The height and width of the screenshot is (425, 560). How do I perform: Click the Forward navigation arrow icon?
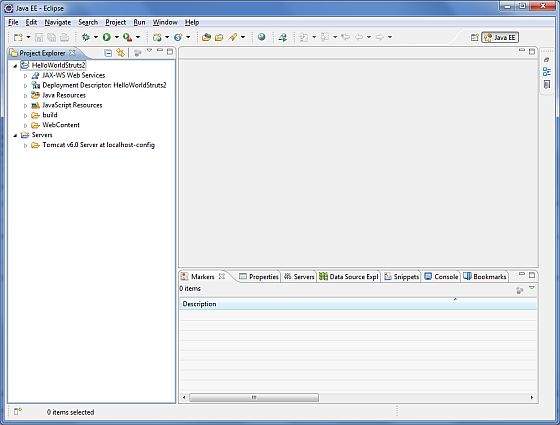click(x=380, y=37)
